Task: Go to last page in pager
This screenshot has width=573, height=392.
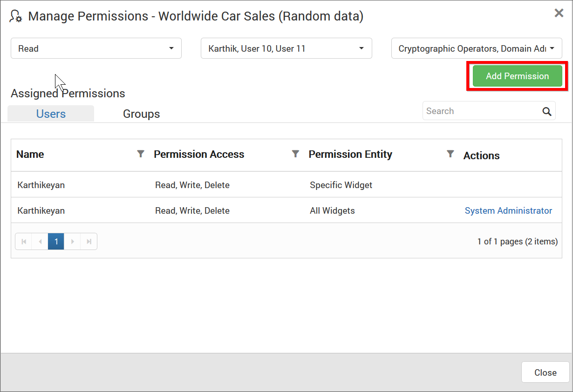Action: [x=89, y=242]
